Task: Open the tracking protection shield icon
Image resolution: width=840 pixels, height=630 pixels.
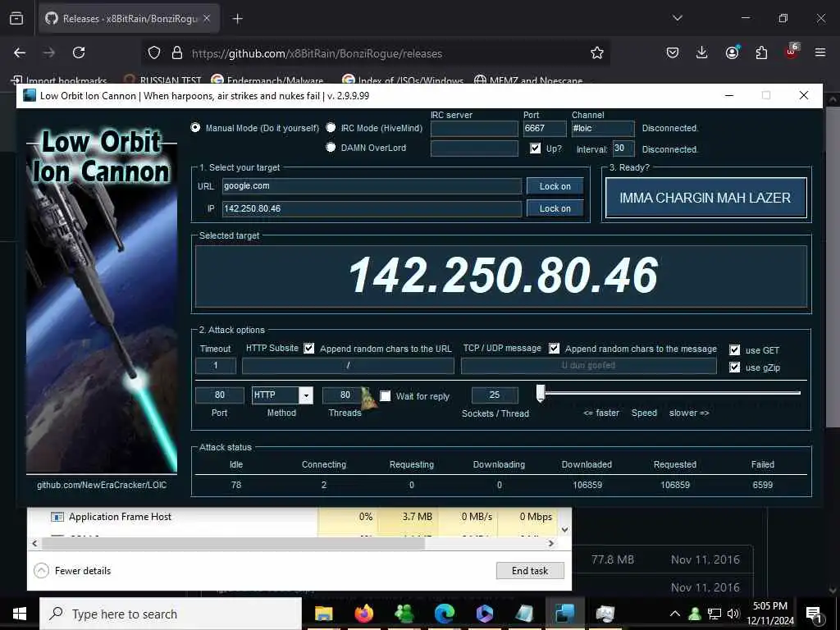Action: (x=154, y=52)
